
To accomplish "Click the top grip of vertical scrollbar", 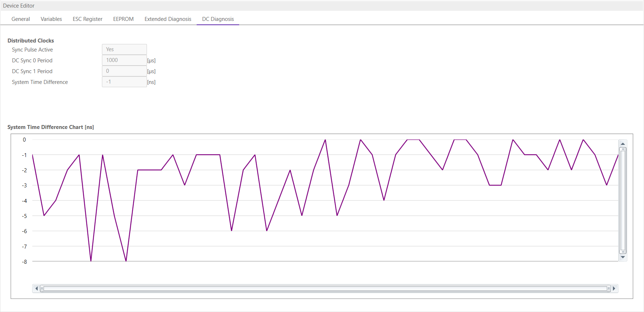I will (623, 149).
